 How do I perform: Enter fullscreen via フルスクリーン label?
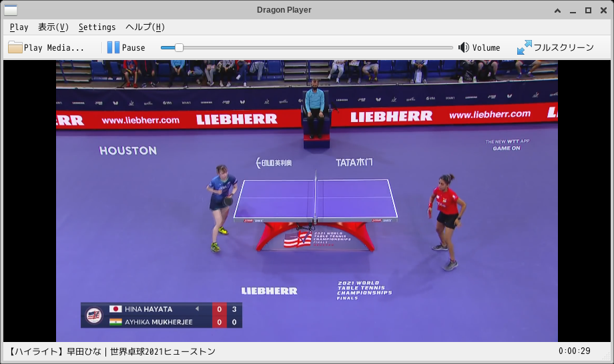point(564,48)
